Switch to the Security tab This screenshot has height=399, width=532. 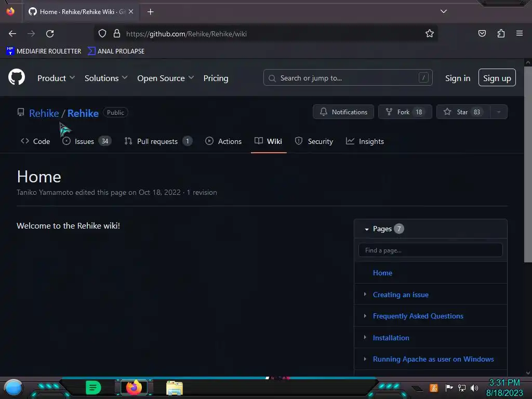tap(314, 141)
